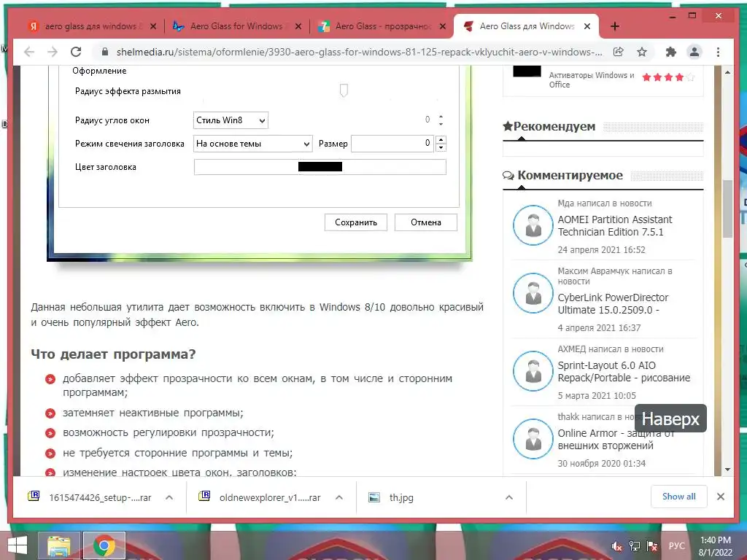
Task: Bookmark this page with the star
Action: [x=642, y=52]
